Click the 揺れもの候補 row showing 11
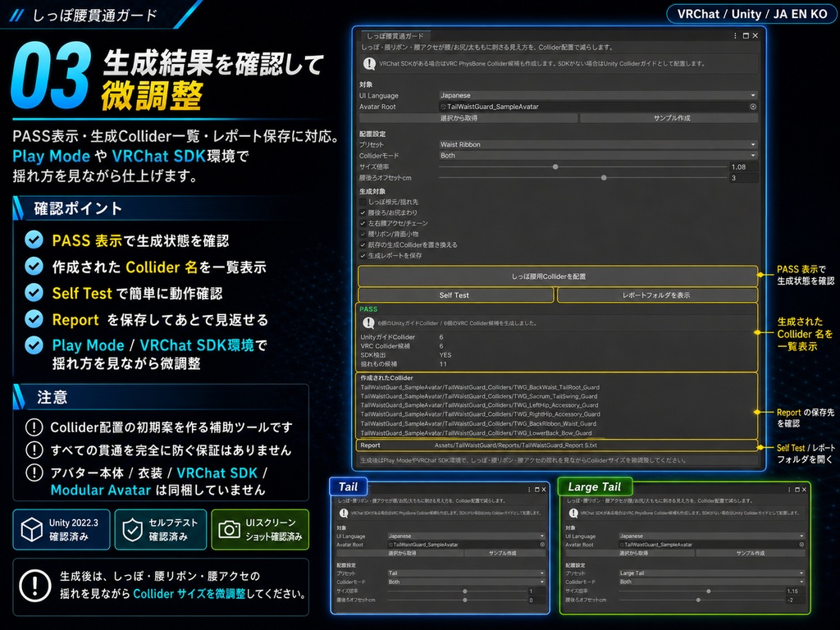This screenshot has width=840, height=630. click(x=404, y=364)
